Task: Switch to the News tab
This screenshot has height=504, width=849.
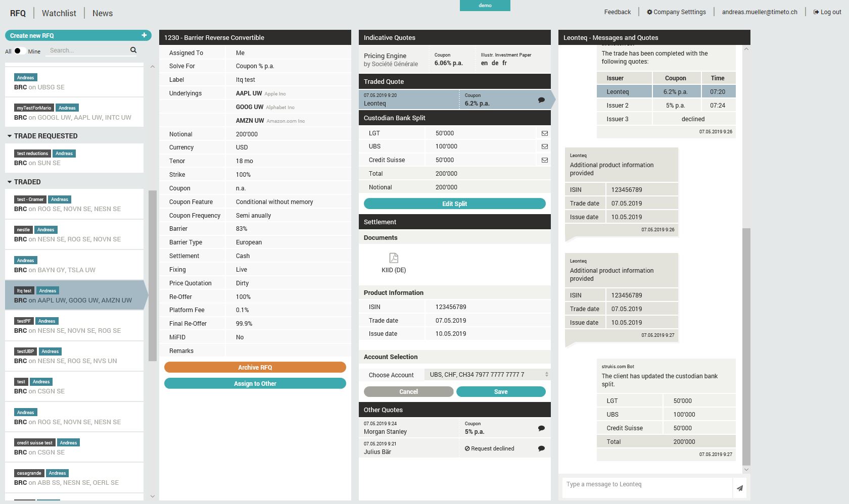Action: pyautogui.click(x=103, y=13)
